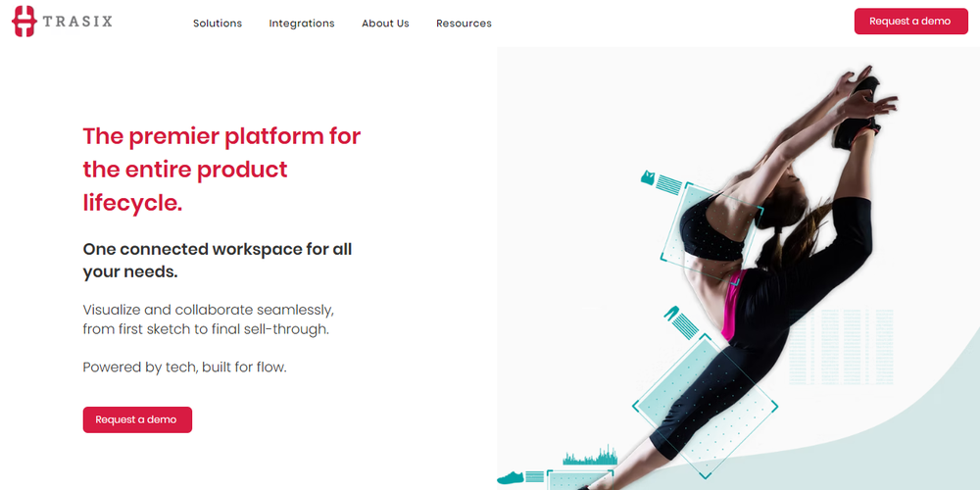980x490 pixels.
Task: Click the teal sneaker icon
Action: coord(511,478)
